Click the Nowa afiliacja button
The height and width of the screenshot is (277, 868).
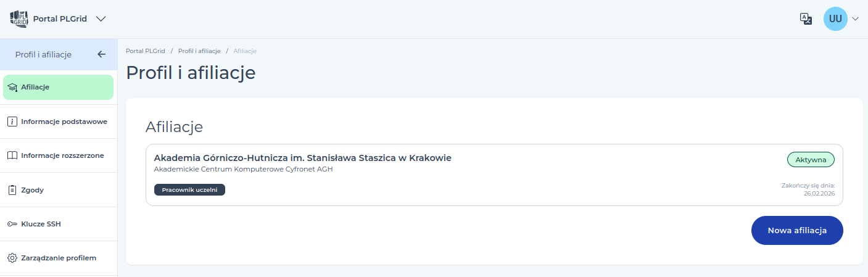(x=797, y=230)
